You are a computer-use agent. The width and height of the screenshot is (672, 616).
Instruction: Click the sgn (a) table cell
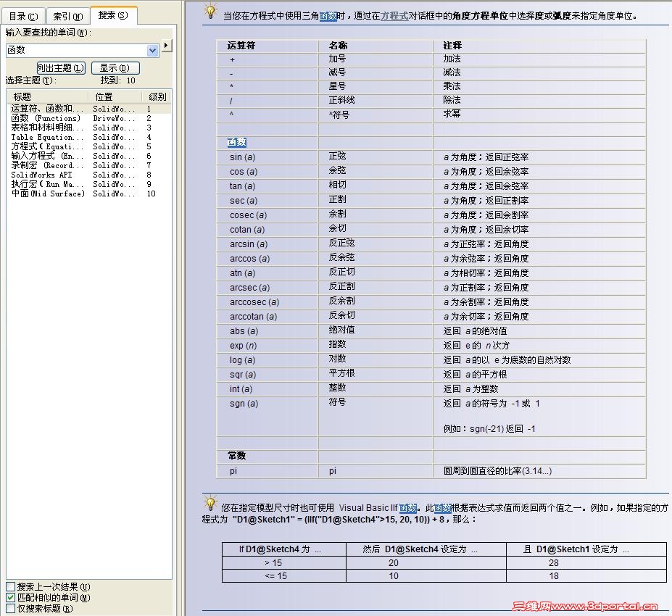point(267,417)
